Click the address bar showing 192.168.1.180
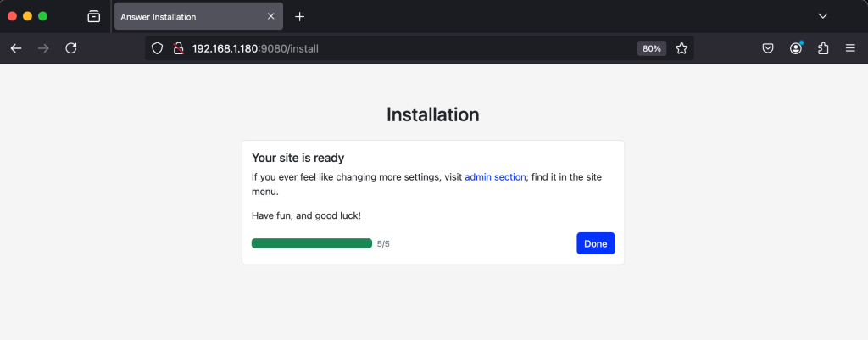This screenshot has height=340, width=868. pyautogui.click(x=381, y=48)
